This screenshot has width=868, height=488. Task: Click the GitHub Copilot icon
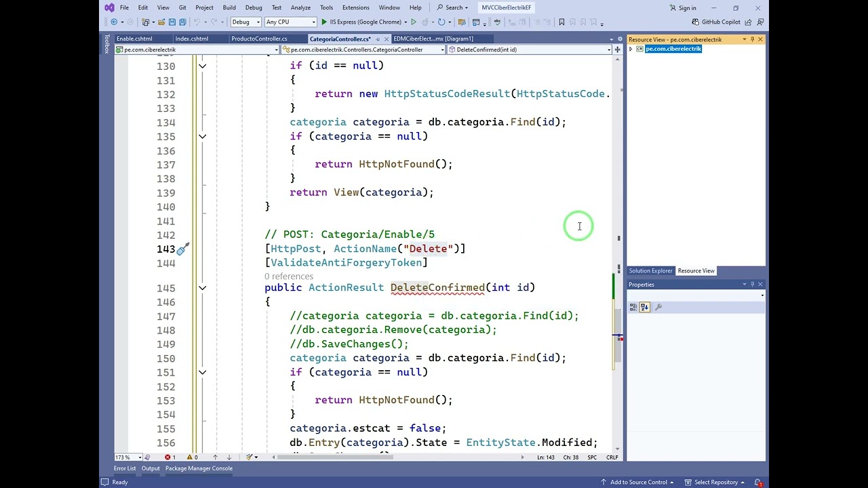pyautogui.click(x=695, y=22)
